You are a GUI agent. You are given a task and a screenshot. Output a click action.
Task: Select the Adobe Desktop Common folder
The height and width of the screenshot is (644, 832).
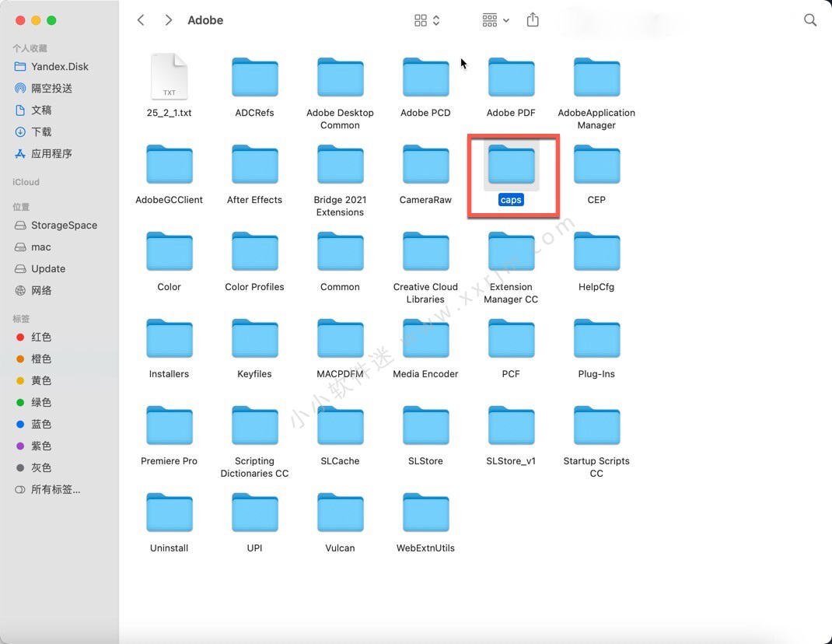(x=340, y=77)
